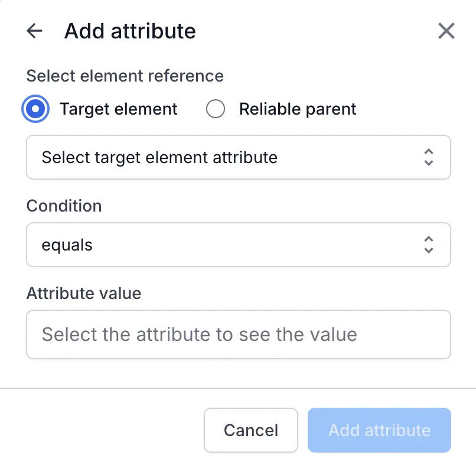
Task: Open the Select target element attribute dropdown
Action: [238, 157]
